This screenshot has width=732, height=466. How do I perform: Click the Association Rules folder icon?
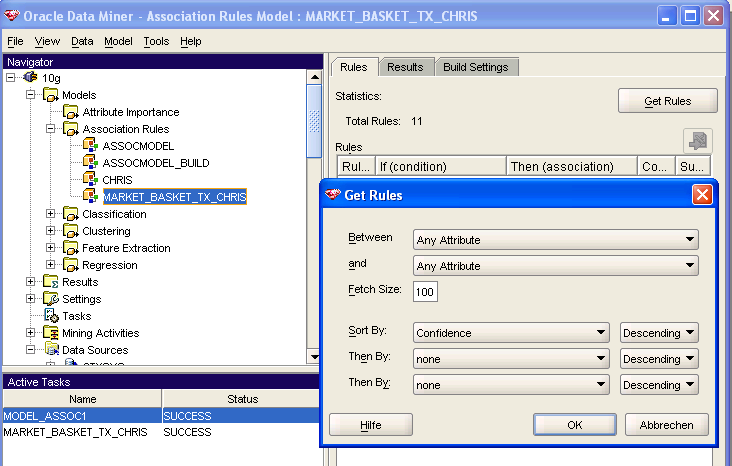(70, 128)
